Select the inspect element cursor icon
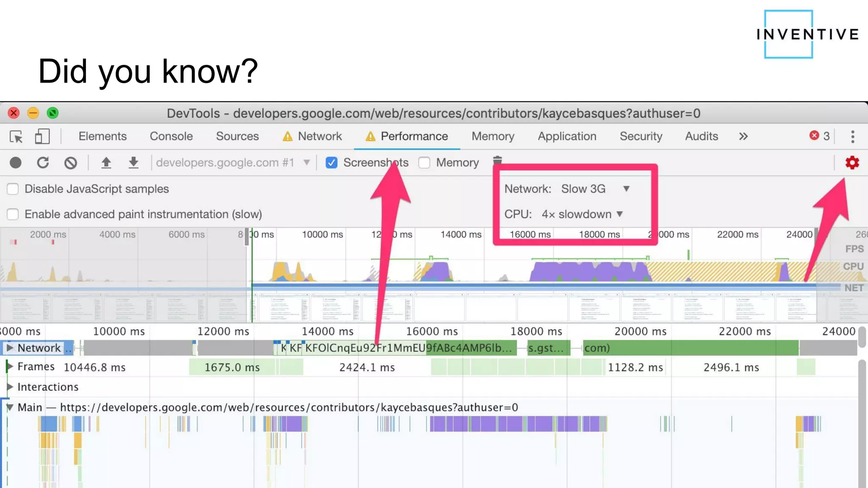The width and height of the screenshot is (868, 488). [16, 136]
